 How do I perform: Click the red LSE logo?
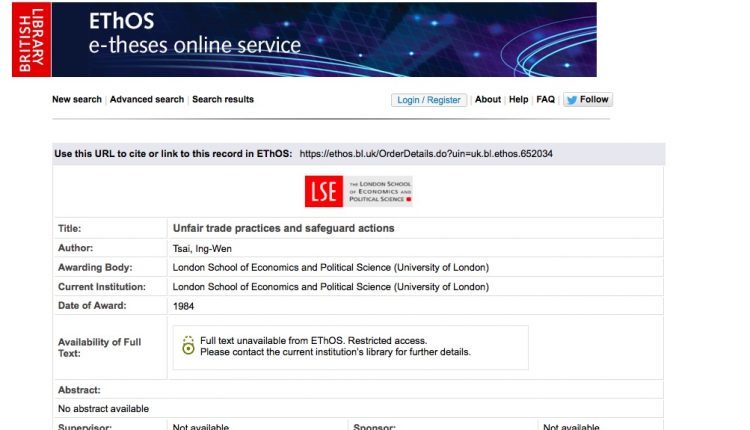tap(323, 191)
